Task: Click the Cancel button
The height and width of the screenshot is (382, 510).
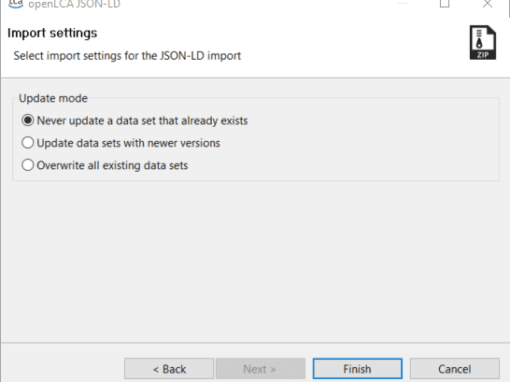Action: coord(455,369)
